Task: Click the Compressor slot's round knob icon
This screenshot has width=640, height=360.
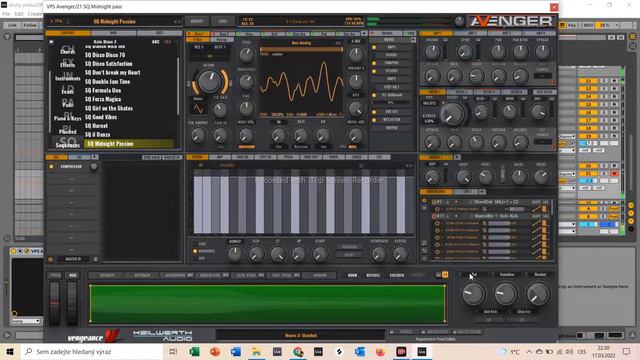Action: (x=94, y=167)
